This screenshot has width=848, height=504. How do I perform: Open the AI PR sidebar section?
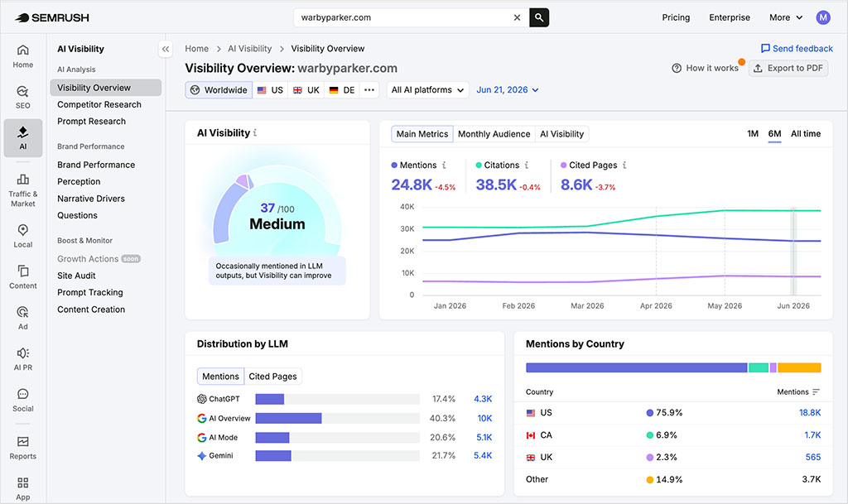click(22, 359)
